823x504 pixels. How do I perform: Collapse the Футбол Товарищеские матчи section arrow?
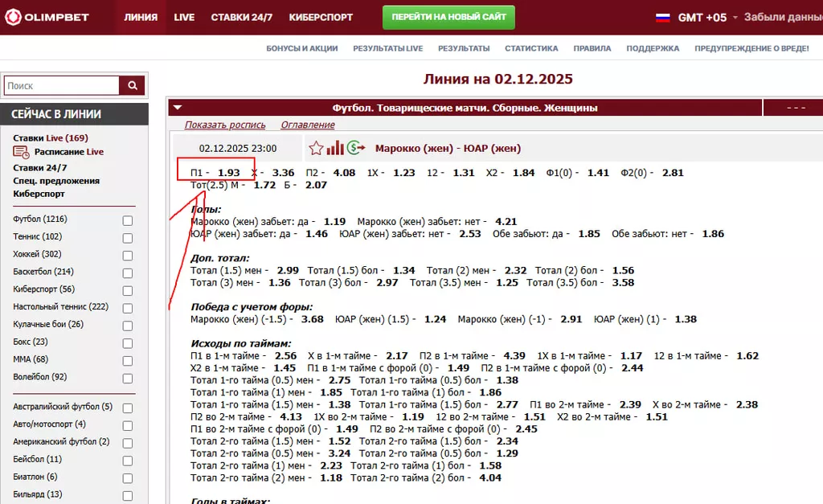pos(178,108)
